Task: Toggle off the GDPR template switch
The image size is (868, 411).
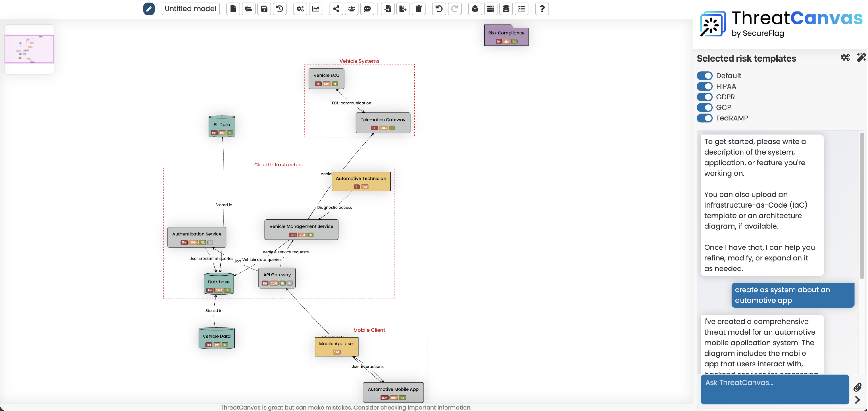Action: (x=704, y=97)
